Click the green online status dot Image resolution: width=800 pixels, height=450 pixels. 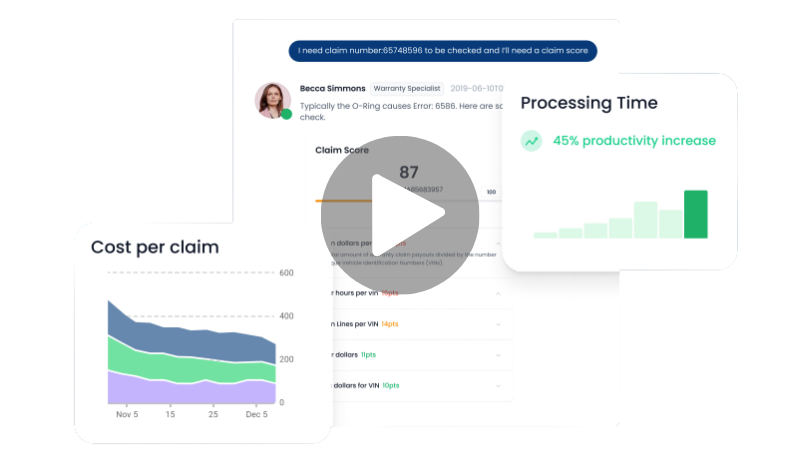point(287,114)
